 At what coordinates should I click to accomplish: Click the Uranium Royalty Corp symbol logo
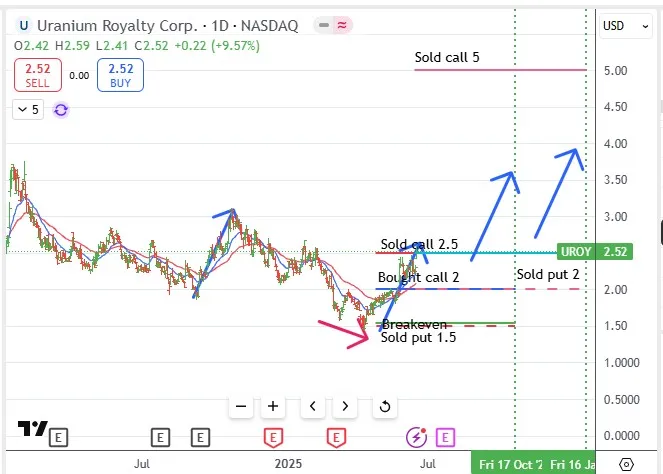(23, 25)
